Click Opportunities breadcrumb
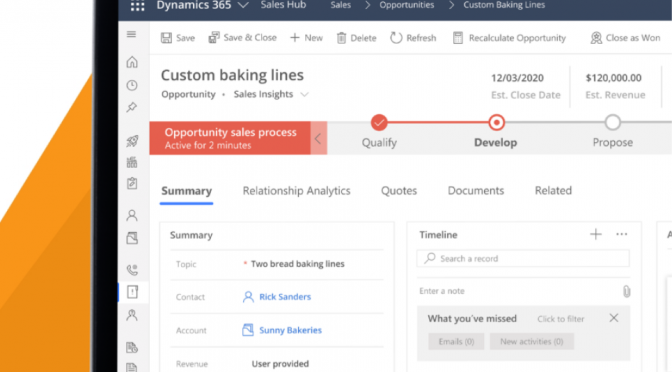The height and width of the screenshot is (372, 672). coord(407,5)
